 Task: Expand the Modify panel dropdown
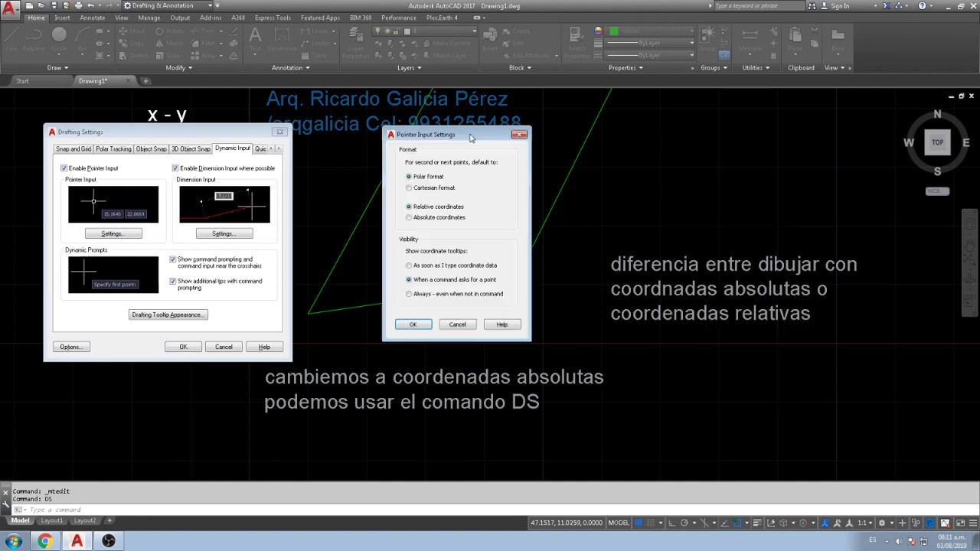(x=178, y=67)
